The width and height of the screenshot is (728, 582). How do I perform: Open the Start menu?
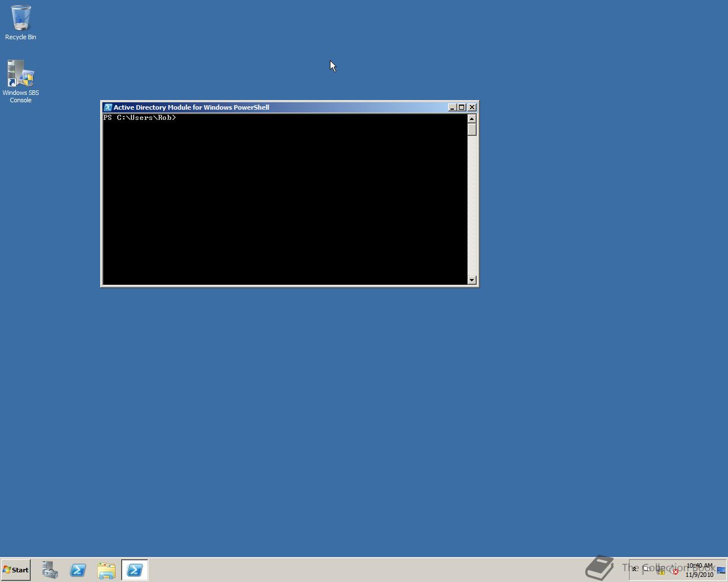pos(16,569)
